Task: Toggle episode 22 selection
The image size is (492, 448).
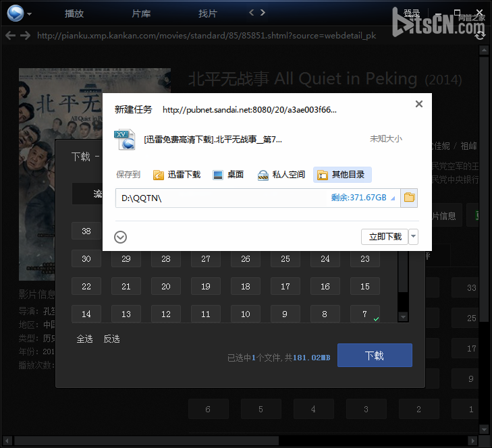Action: click(86, 287)
